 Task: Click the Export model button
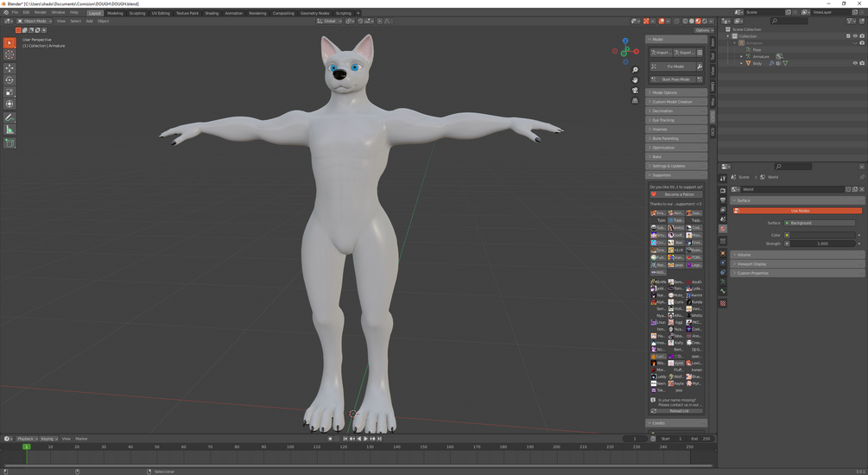point(684,53)
